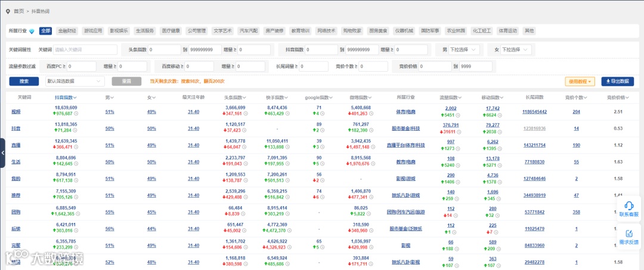This screenshot has height=270, width=644.
Task: Expand the 使用教程 dropdown button
Action: 580,81
